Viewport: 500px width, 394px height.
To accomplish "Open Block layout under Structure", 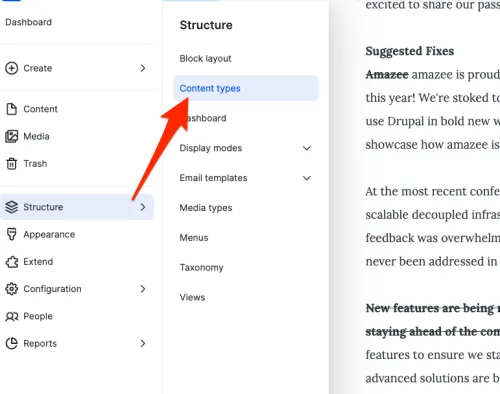I will (205, 59).
